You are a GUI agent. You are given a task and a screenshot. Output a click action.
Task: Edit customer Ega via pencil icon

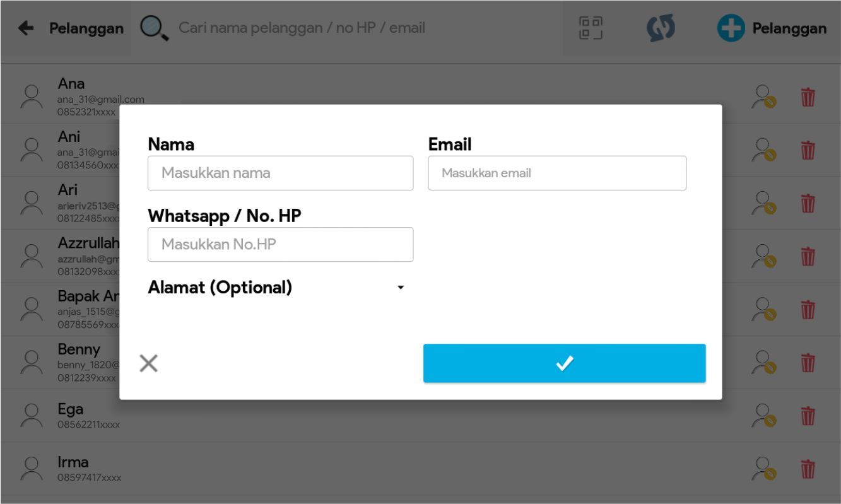764,416
